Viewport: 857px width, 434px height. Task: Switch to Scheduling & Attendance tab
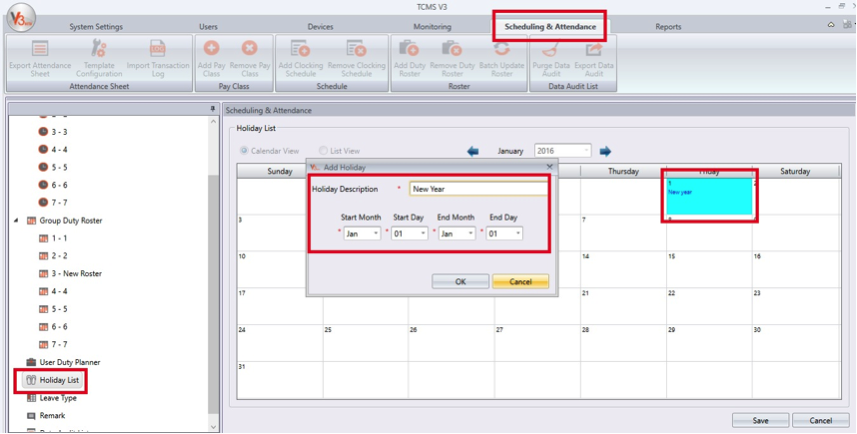(x=550, y=26)
